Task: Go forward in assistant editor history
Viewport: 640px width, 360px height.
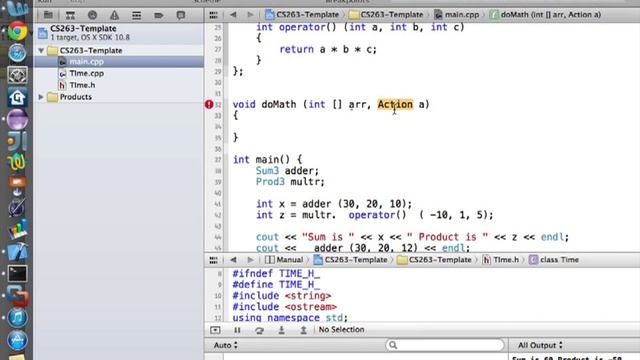Action: 250,260
